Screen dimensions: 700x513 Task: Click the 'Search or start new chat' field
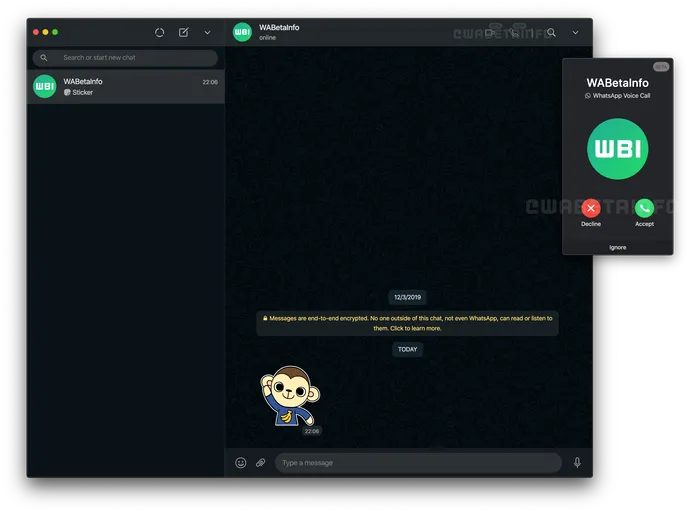(130, 58)
